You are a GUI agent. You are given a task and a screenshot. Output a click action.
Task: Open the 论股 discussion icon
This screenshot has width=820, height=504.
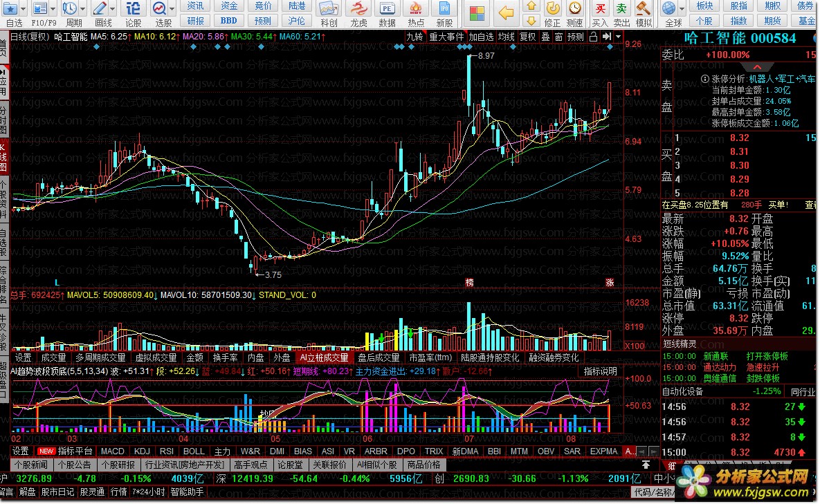pos(134,8)
